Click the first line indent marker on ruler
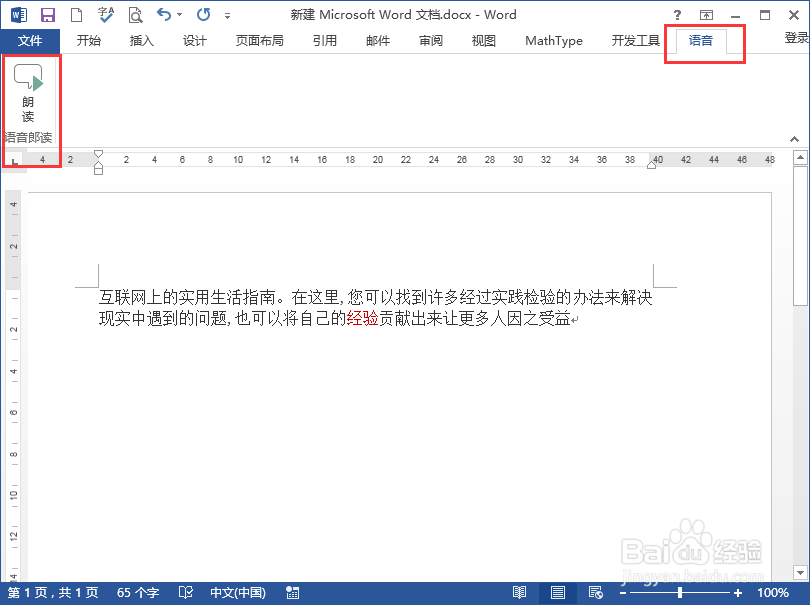This screenshot has height=605, width=810. [99, 154]
